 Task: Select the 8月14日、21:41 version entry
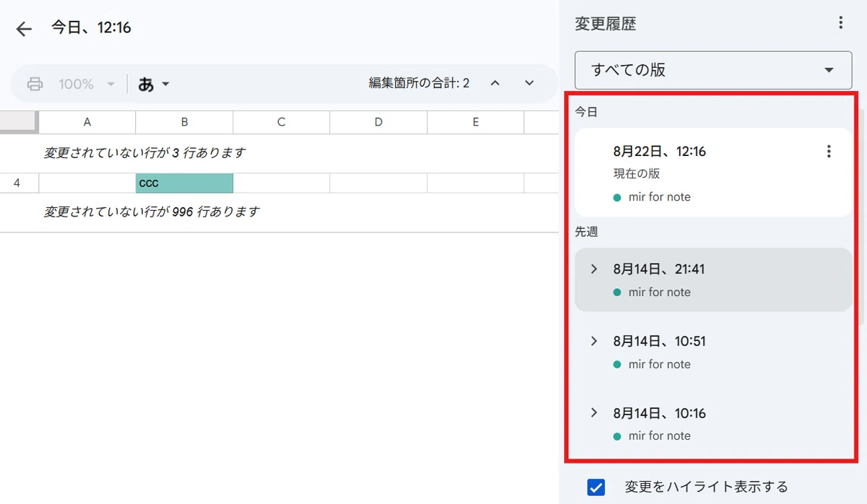tap(713, 279)
